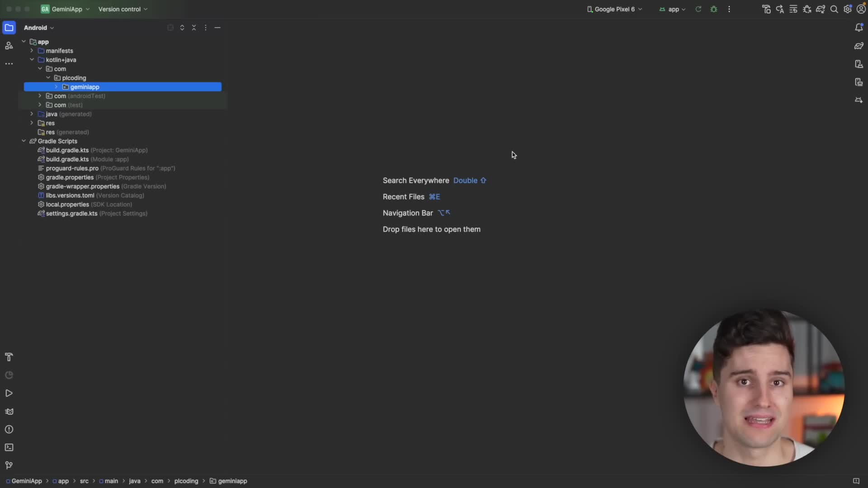The image size is (868, 488).
Task: Open the Logcat tool window
Action: pyautogui.click(x=9, y=411)
